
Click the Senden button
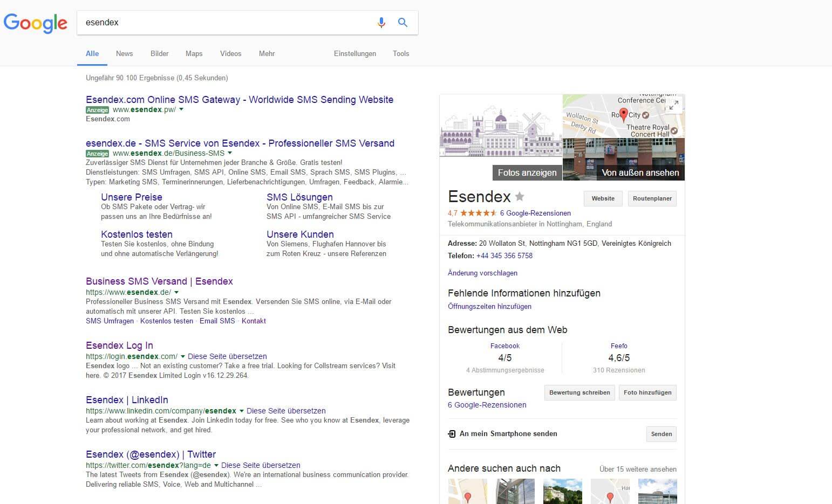pos(661,434)
